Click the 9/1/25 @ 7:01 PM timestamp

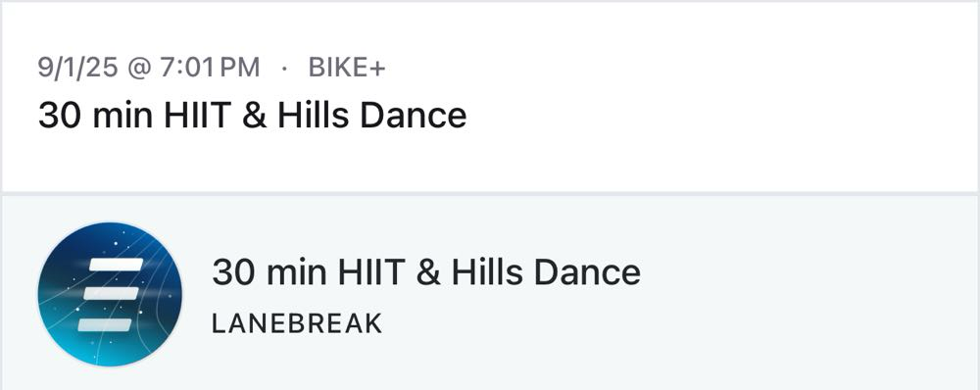pyautogui.click(x=149, y=68)
